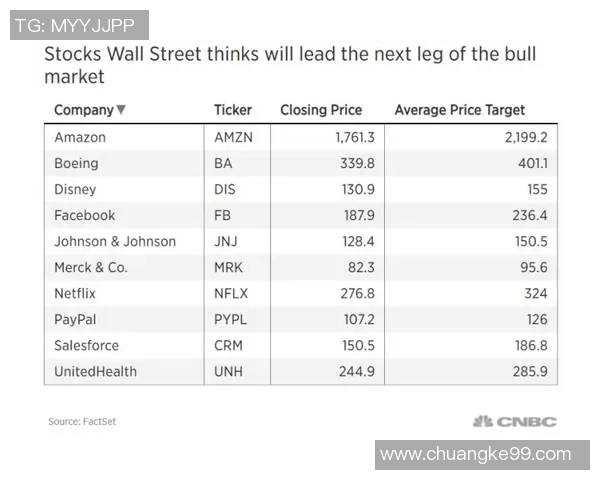The width and height of the screenshot is (600, 480).
Task: Click the Source: FactSet caption
Action: (x=82, y=421)
